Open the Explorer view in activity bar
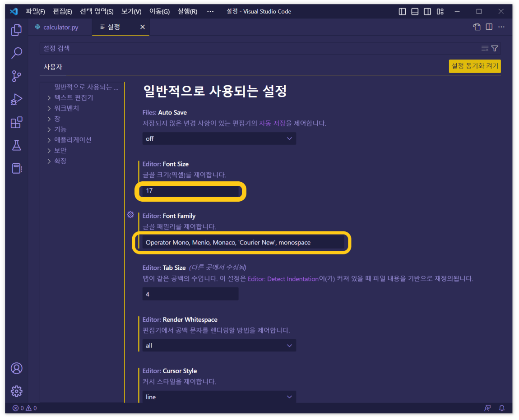Image resolution: width=519 pixels, height=420 pixels. tap(17, 30)
